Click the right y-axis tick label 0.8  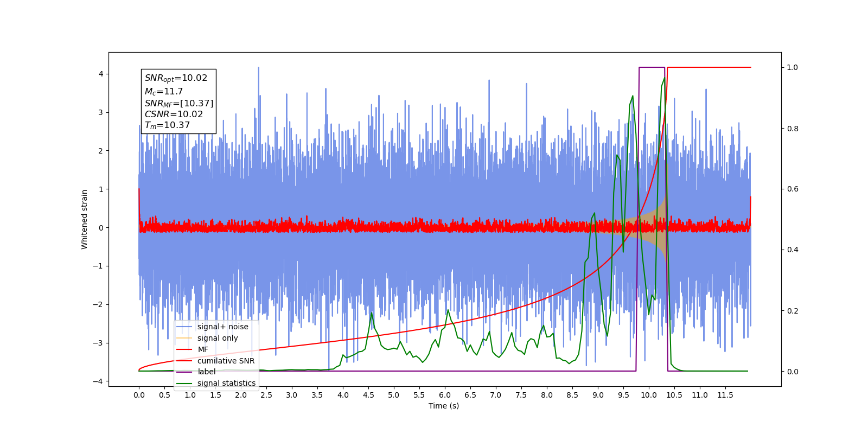(793, 129)
